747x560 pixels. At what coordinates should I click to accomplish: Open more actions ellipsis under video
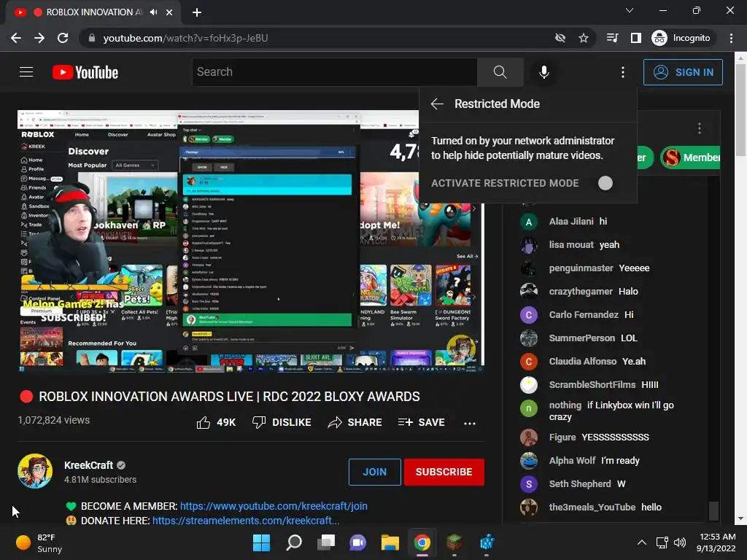(x=469, y=424)
